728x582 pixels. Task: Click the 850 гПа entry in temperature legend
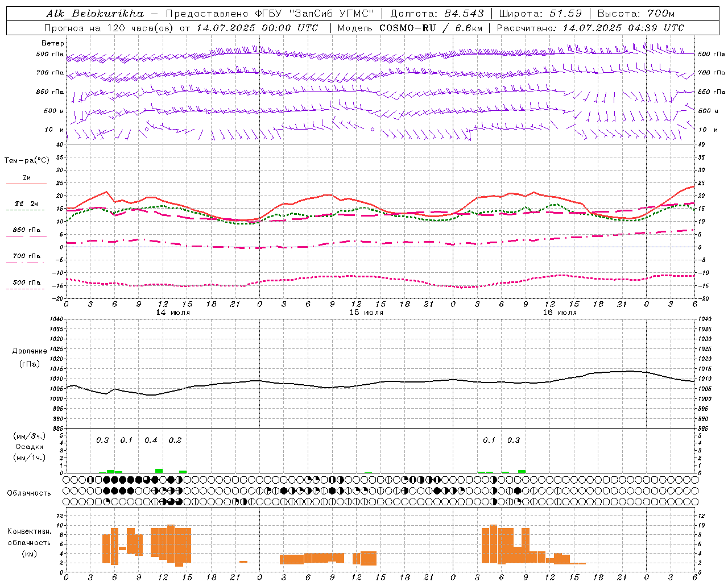click(27, 230)
